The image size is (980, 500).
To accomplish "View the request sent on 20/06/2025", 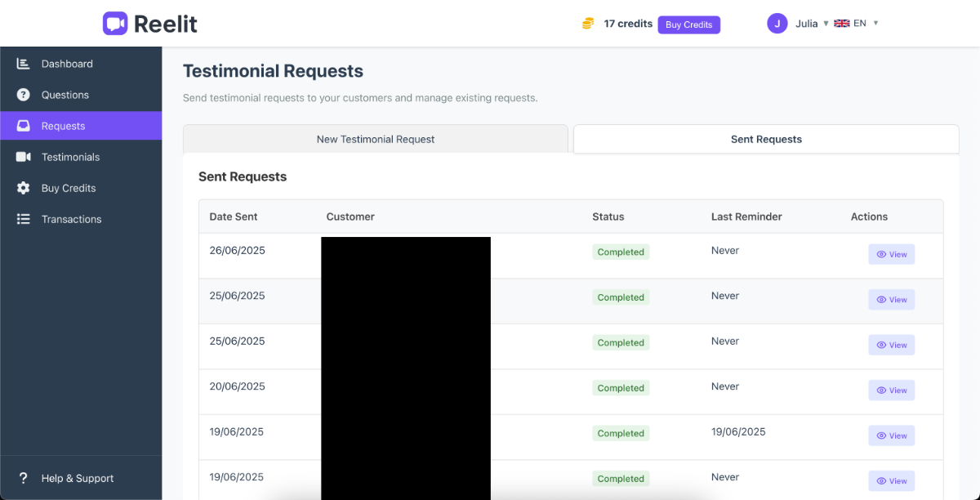I will (891, 391).
